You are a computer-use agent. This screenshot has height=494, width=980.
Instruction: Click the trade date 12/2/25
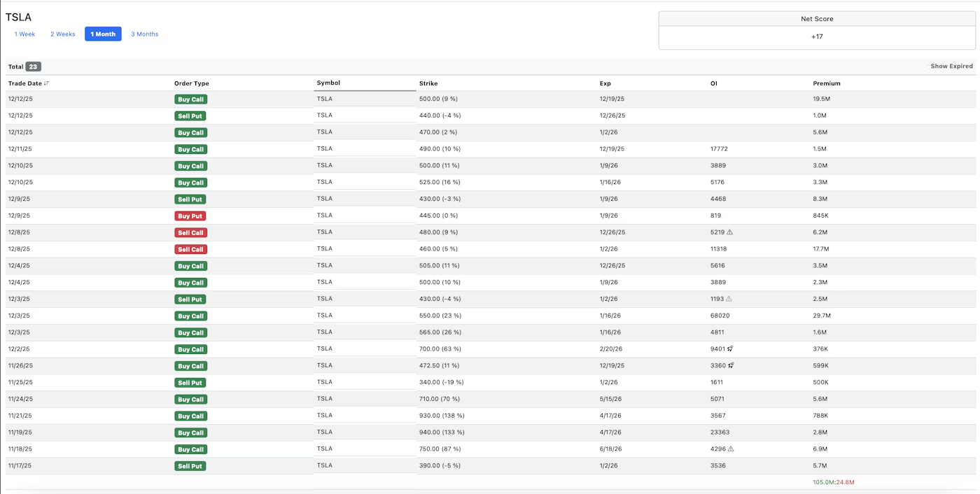pos(19,349)
